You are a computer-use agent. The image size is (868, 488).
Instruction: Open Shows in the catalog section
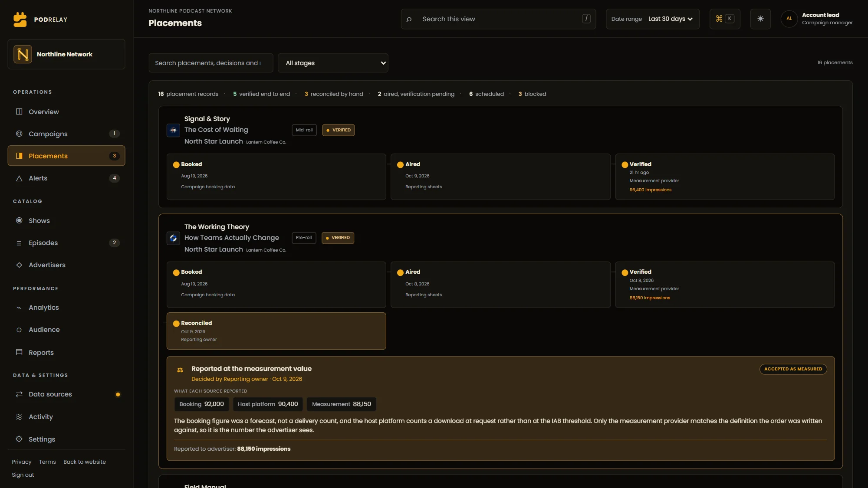point(66,220)
